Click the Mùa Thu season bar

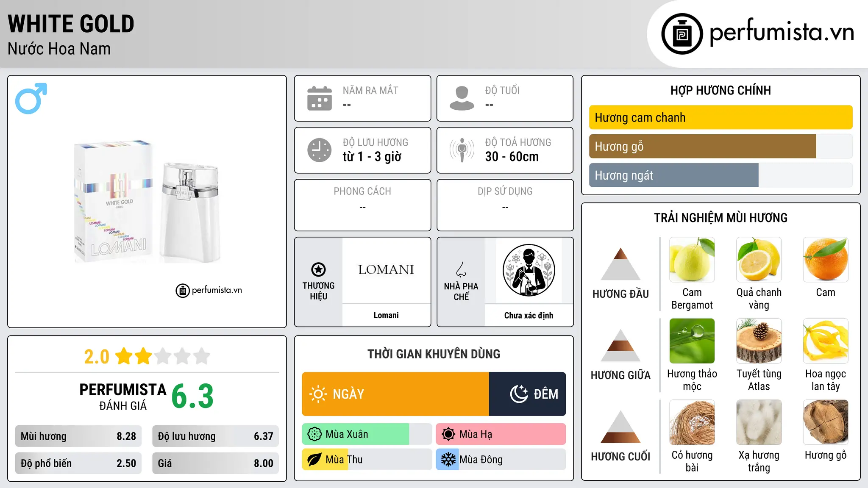pos(367,460)
